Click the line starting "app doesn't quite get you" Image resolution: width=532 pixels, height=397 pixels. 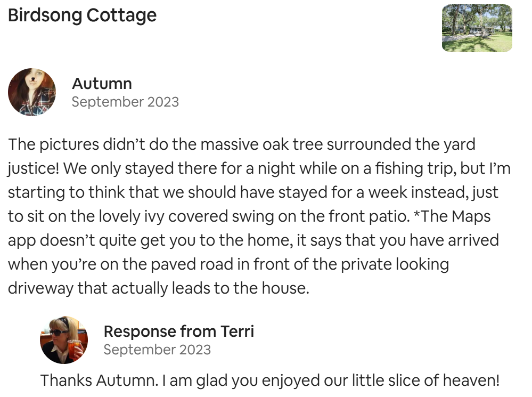(253, 240)
